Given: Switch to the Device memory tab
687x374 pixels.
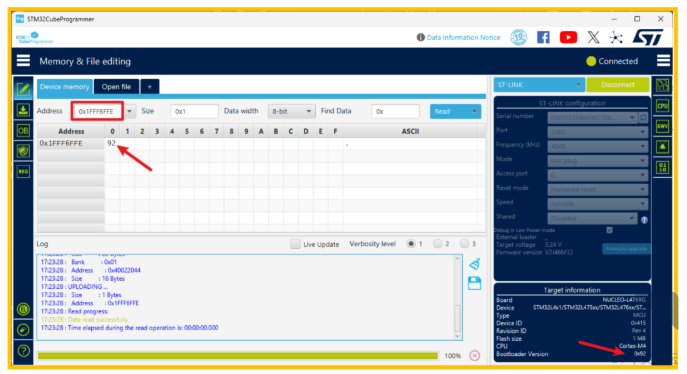Looking at the screenshot, I should [x=64, y=87].
